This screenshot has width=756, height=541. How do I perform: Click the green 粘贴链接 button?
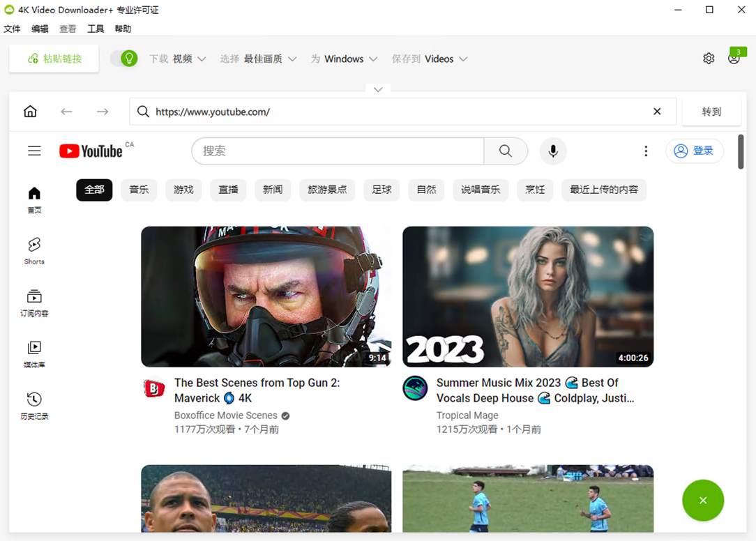tap(54, 59)
